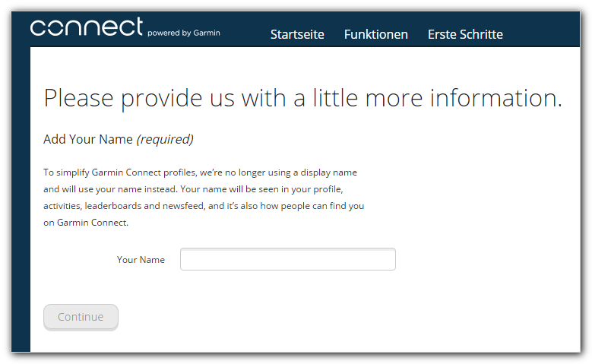Click the word 'information.' in the heading
592x364 pixels.
496,98
